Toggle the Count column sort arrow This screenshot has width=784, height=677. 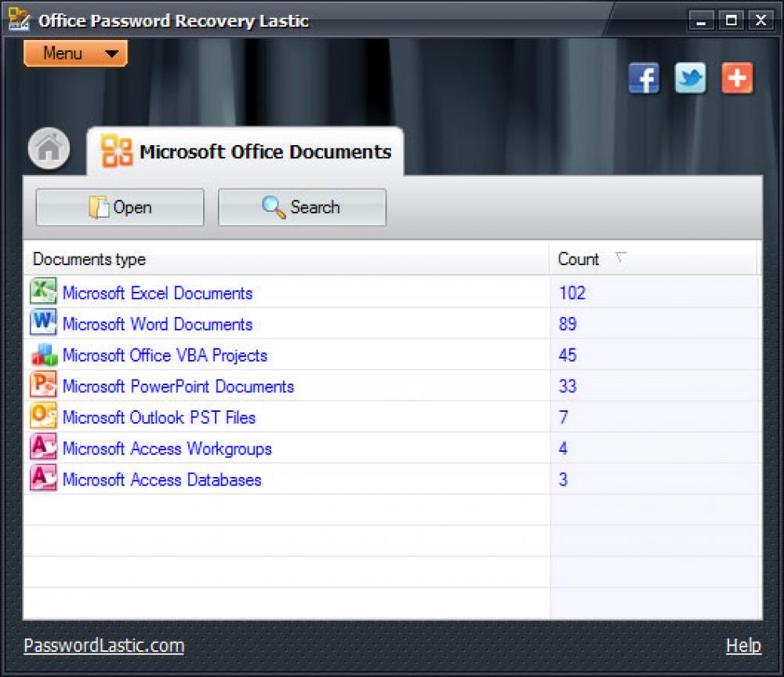[619, 257]
